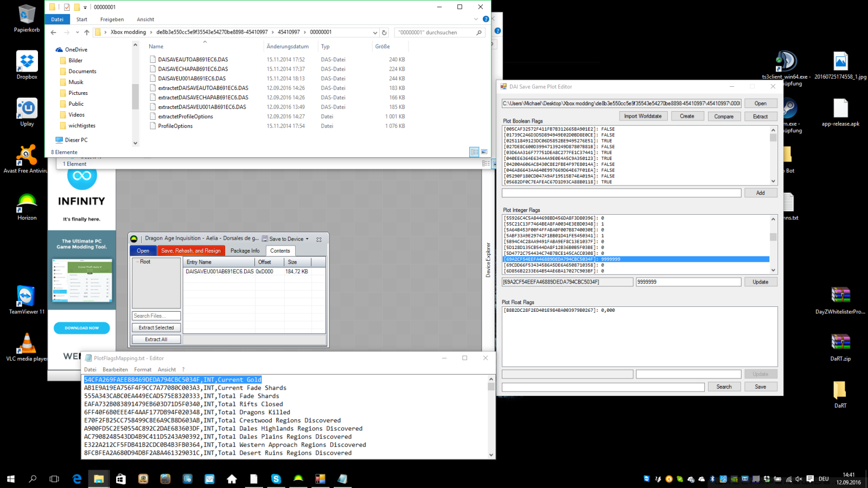Expand the Xbox modding breadcrumb chevron
868x488 pixels.
pos(151,32)
